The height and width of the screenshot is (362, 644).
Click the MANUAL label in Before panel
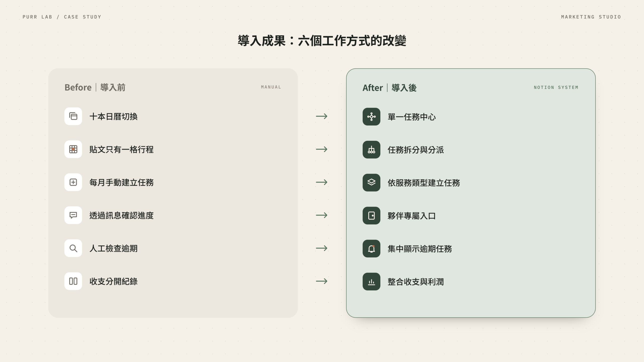(x=271, y=87)
